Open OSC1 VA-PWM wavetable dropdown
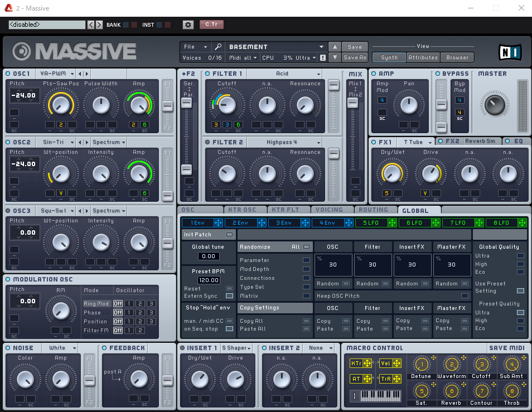Screen dimensions: 532x412 56,74
